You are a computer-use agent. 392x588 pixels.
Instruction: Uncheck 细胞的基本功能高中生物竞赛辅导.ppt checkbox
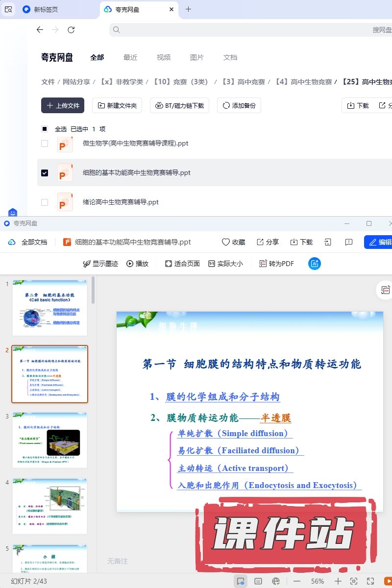coord(45,173)
